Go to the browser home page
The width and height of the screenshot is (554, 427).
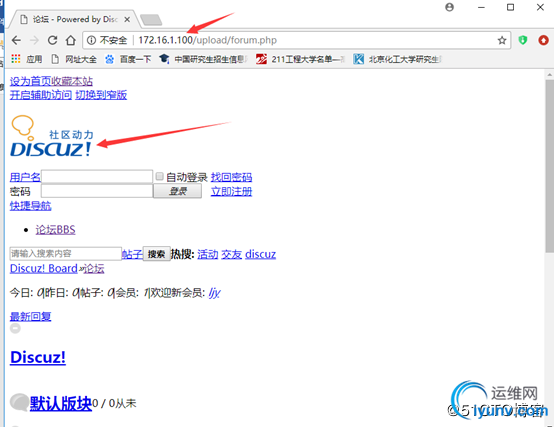[x=71, y=40]
